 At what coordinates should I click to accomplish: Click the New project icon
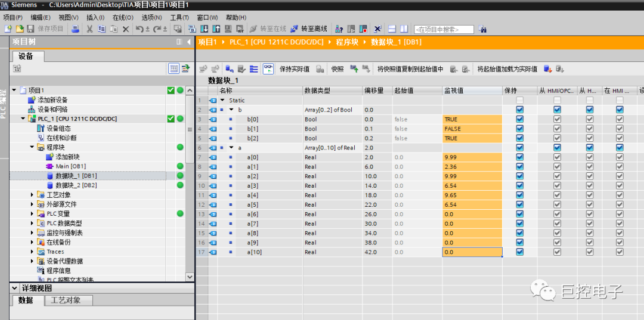[8, 29]
